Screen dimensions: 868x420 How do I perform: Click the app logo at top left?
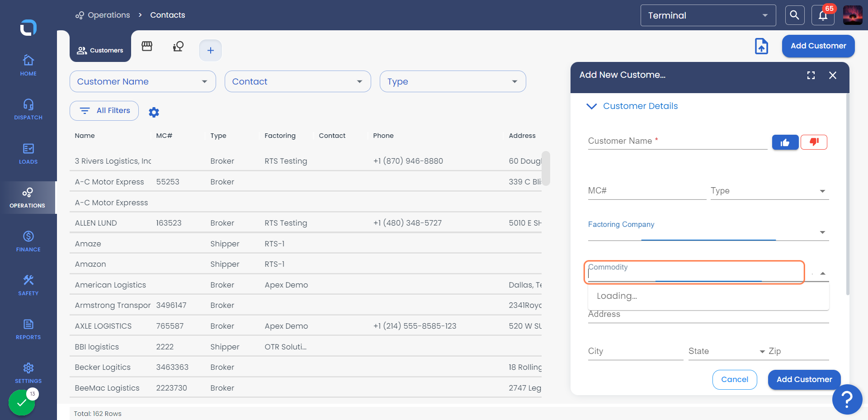point(28,28)
